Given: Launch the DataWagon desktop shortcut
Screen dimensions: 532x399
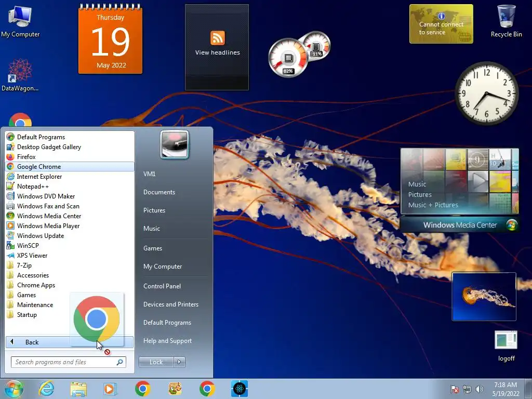Looking at the screenshot, I should [20, 75].
